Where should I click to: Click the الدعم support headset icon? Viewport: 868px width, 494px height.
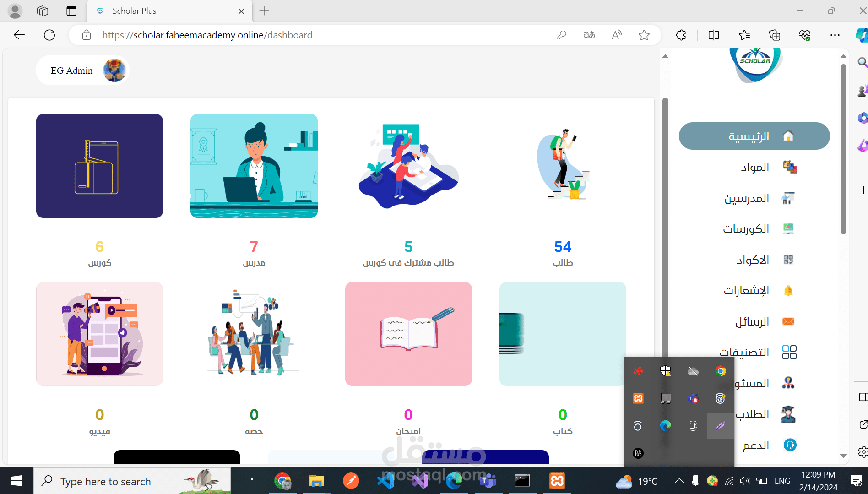pos(790,445)
